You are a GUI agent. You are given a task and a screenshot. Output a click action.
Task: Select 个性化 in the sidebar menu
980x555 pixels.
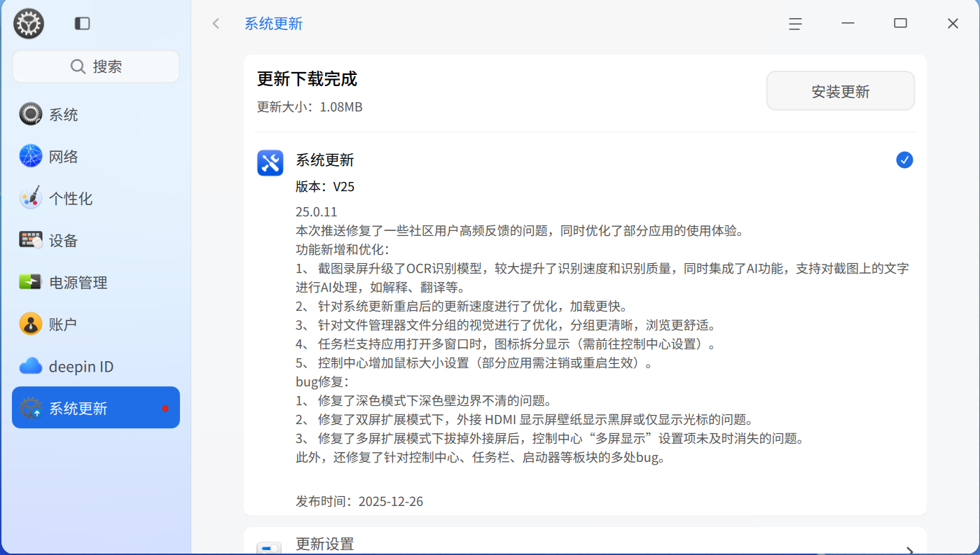96,198
